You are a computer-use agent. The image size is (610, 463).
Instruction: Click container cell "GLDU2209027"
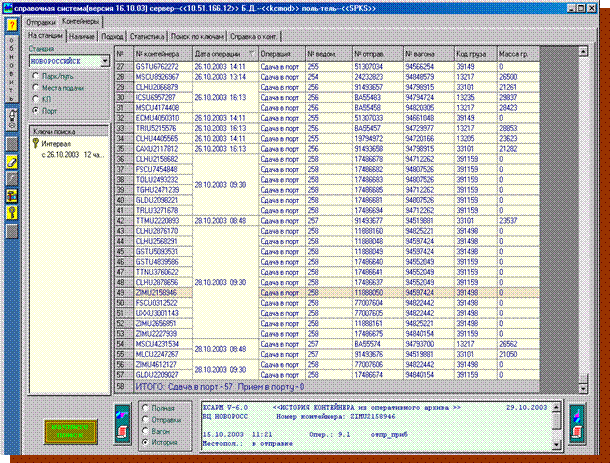pyautogui.click(x=163, y=375)
